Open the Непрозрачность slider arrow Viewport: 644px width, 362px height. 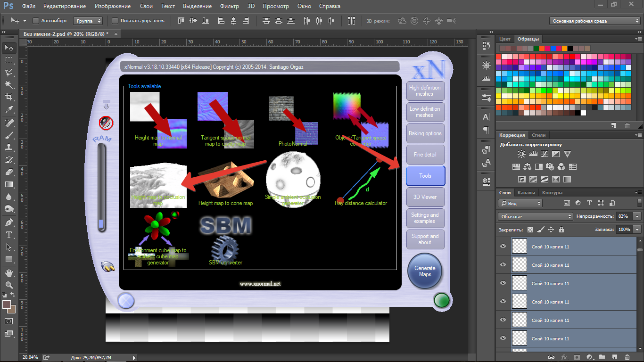click(638, 216)
